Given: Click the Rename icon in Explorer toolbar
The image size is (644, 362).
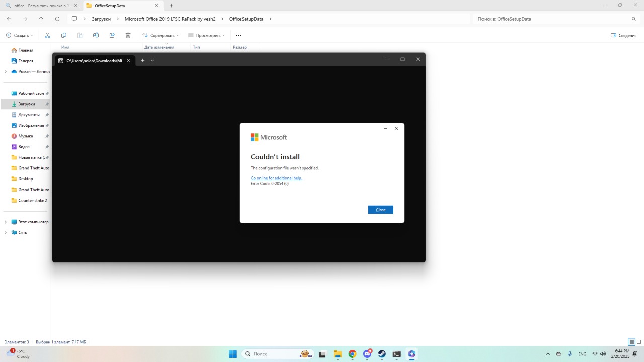Looking at the screenshot, I should point(96,35).
